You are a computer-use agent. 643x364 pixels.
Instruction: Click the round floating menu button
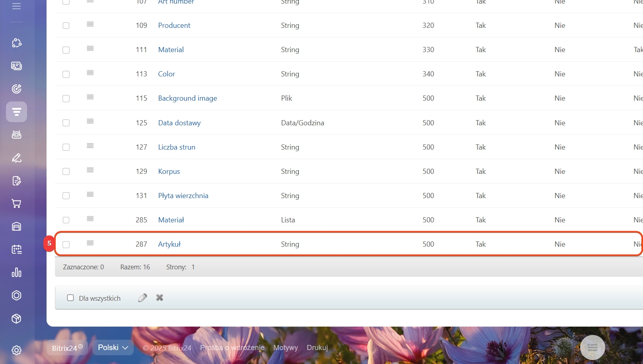pyautogui.click(x=592, y=348)
